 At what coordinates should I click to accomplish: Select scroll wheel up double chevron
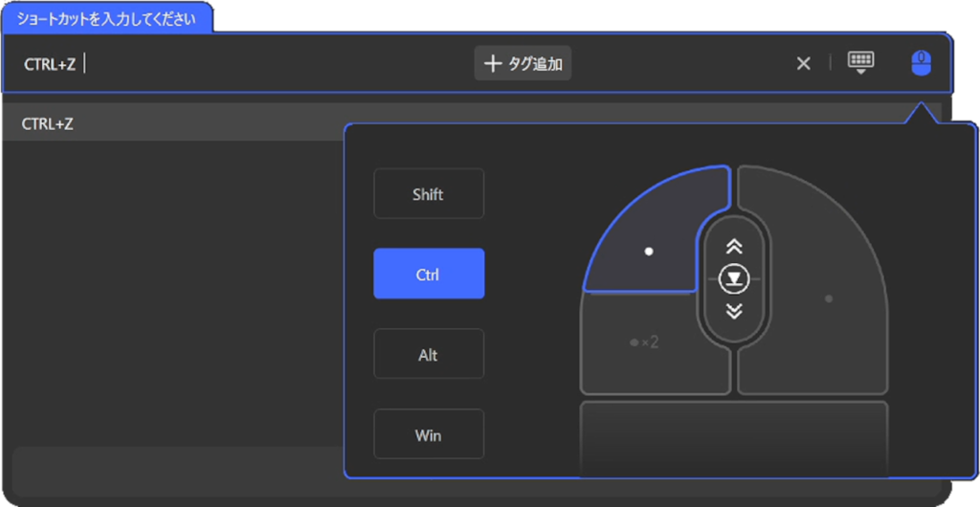(734, 247)
